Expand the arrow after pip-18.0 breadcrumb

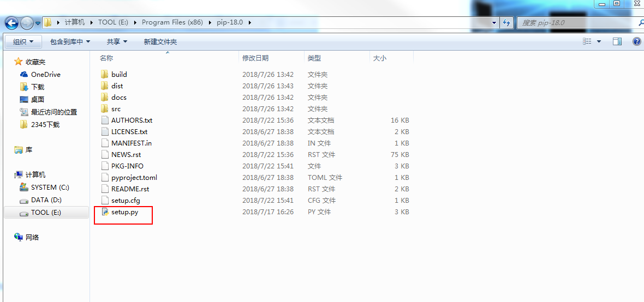click(249, 22)
